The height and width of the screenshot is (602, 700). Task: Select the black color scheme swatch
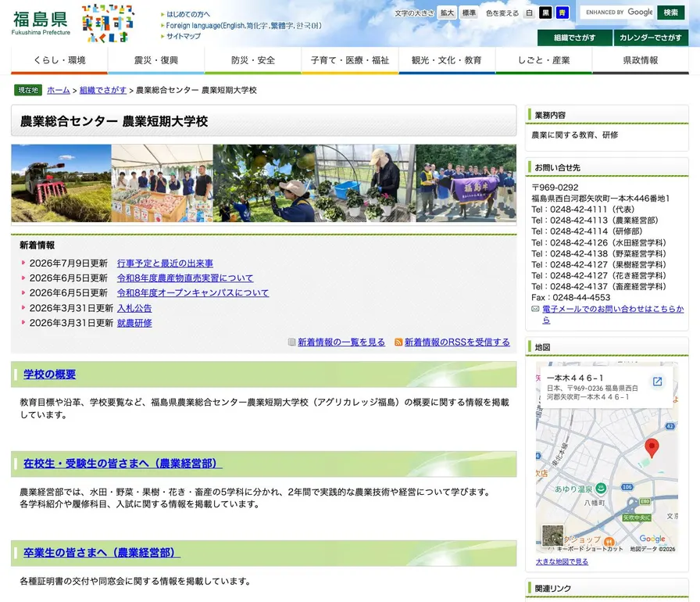(545, 13)
